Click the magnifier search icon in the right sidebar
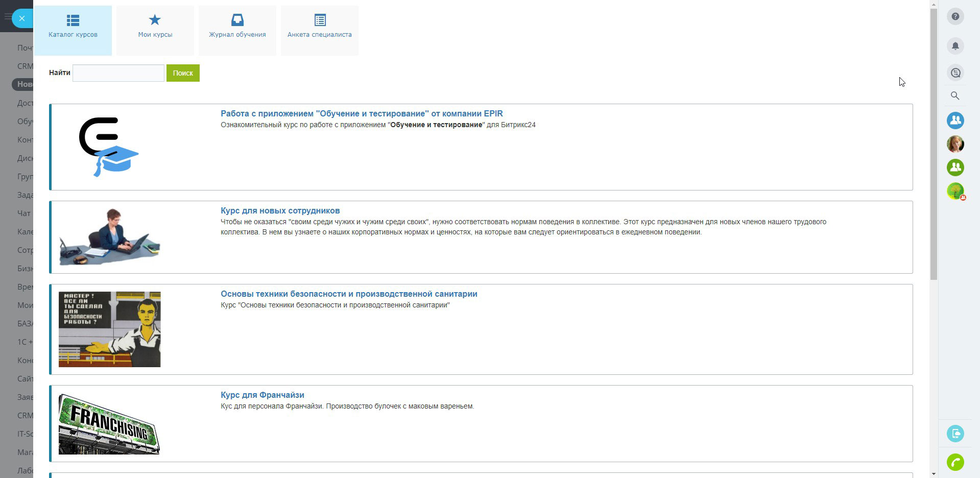Viewport: 980px width, 478px height. tap(955, 95)
